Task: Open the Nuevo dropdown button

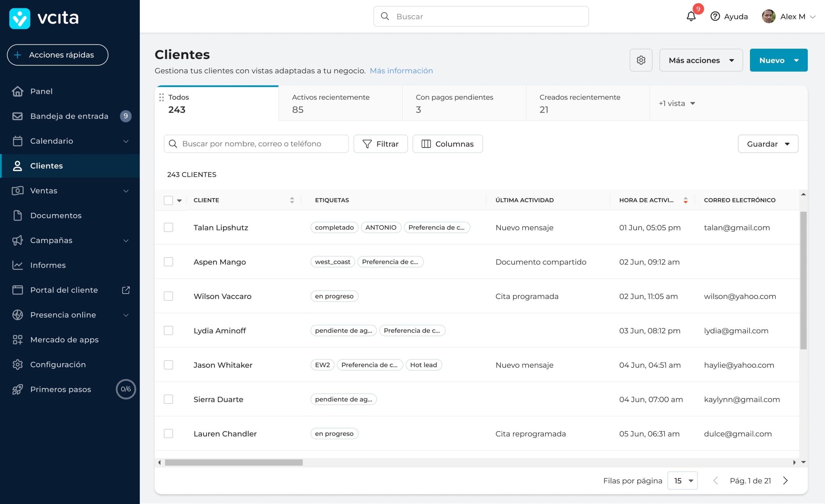Action: [778, 60]
